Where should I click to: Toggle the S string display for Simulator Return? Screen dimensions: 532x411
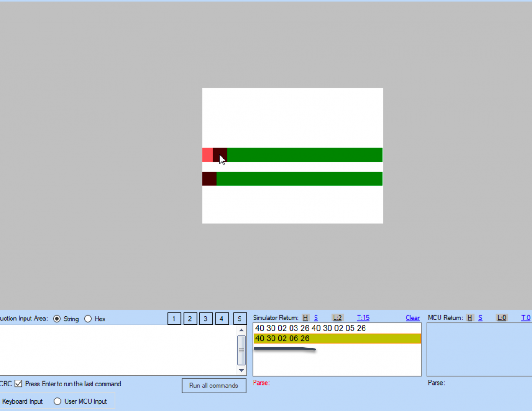coord(315,318)
